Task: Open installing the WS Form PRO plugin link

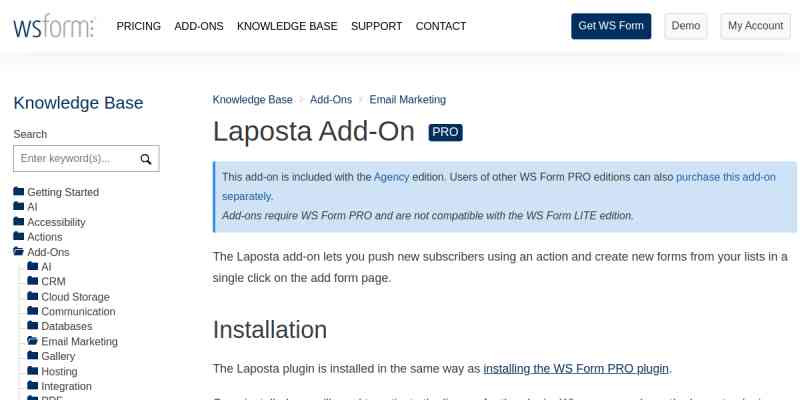Action: coord(576,368)
